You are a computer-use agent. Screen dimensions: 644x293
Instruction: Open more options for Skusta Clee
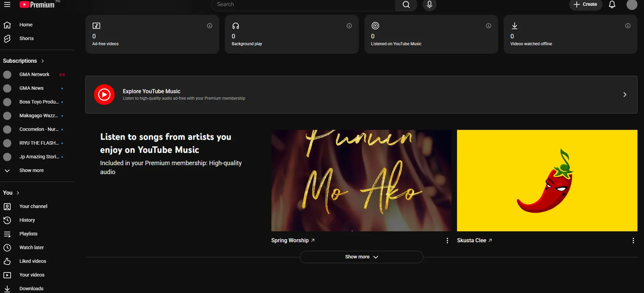click(633, 241)
